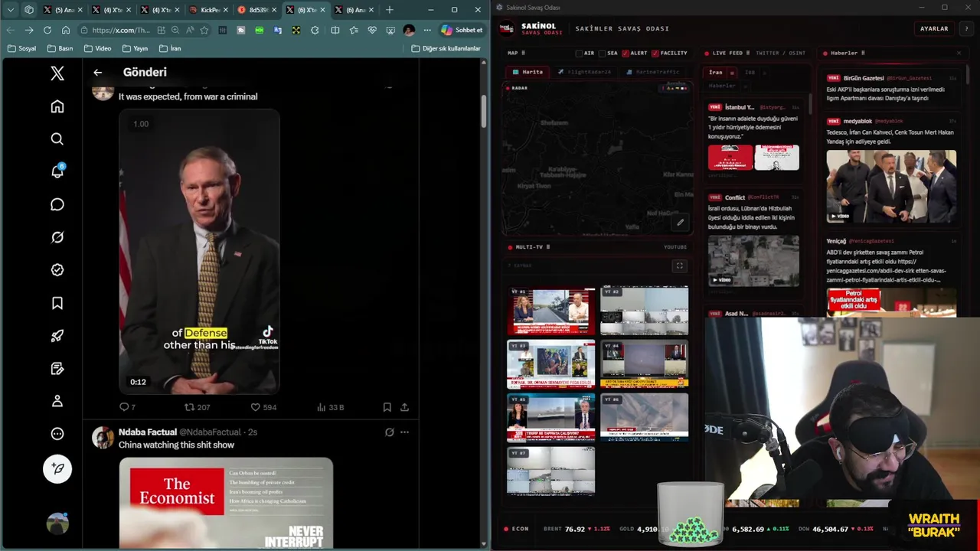The image size is (980, 551).
Task: Like the video tweet with 594 likes
Action: tap(263, 407)
